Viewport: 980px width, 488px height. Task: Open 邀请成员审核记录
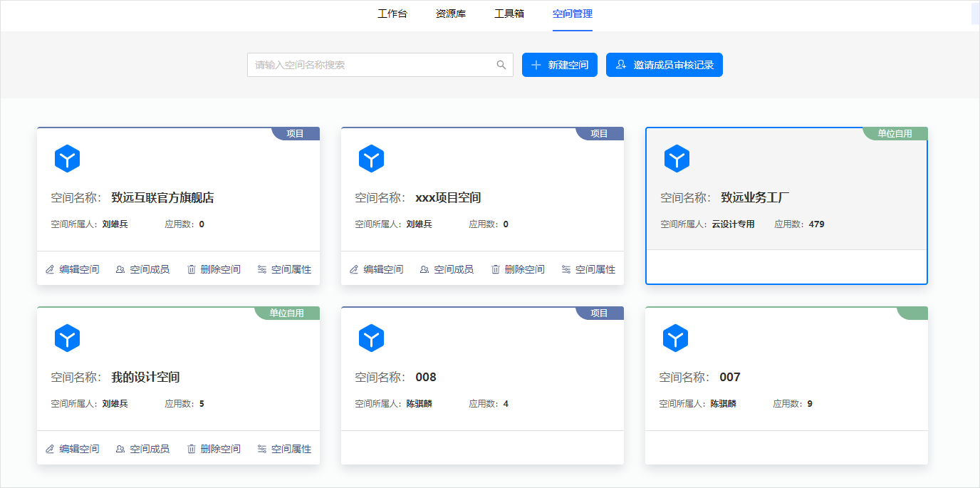coord(664,65)
